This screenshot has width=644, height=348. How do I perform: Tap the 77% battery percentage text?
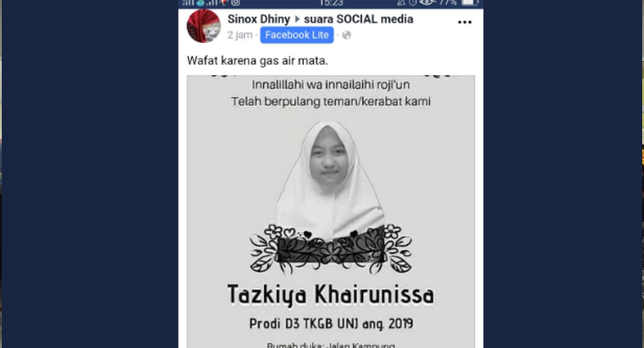pos(448,3)
